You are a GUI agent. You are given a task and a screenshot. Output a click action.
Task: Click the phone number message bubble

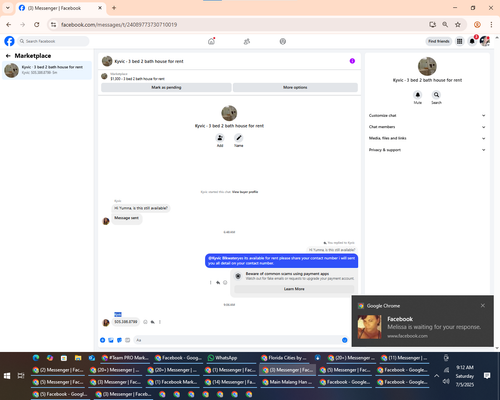tap(126, 322)
